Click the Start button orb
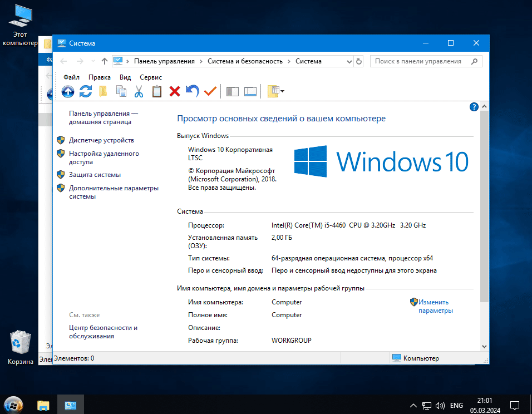 click(x=13, y=405)
